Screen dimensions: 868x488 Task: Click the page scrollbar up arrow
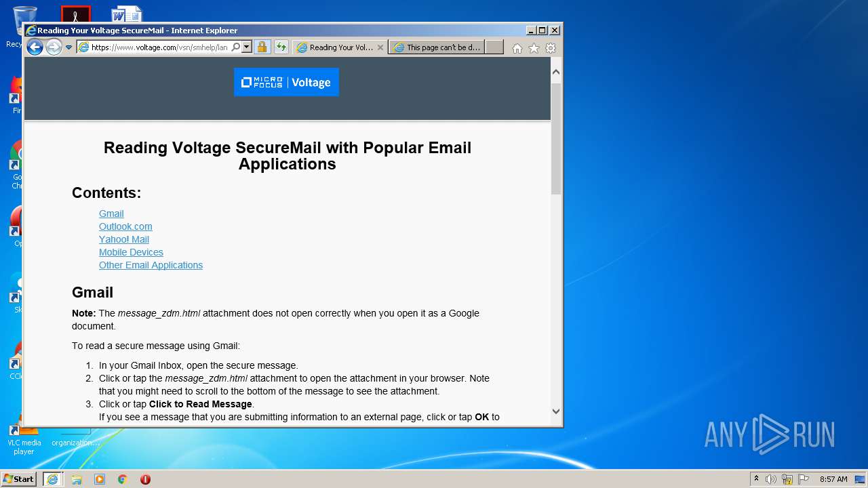pos(556,71)
